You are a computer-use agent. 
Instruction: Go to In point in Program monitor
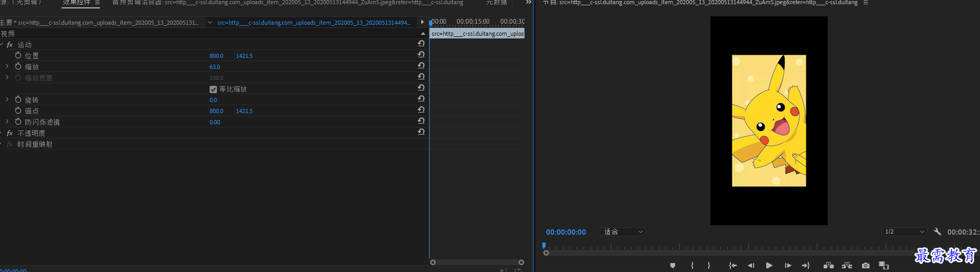tap(732, 266)
